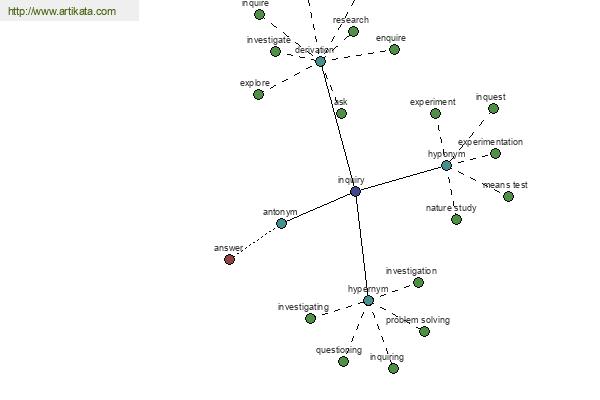The height and width of the screenshot is (400, 600).
Task: Select the derivation relation node
Action: (320, 61)
